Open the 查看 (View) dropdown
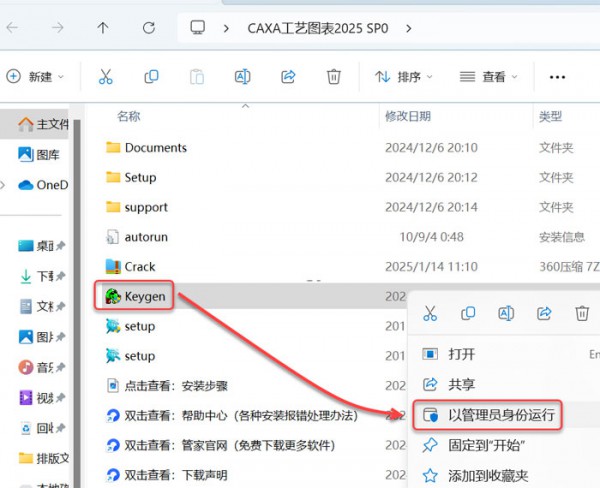 point(488,77)
